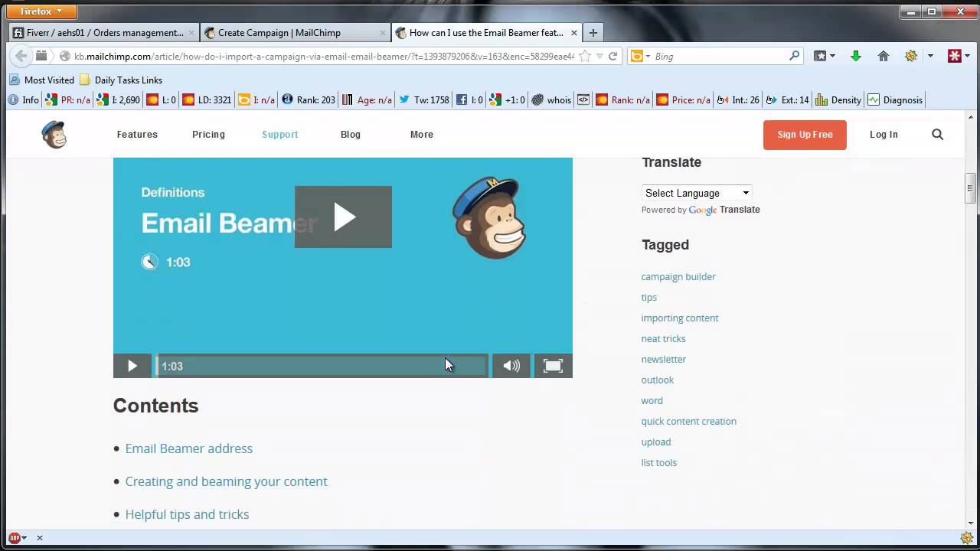Click the domain Age item in SEO bar
Viewport: 980px width, 551px height.
click(x=367, y=99)
